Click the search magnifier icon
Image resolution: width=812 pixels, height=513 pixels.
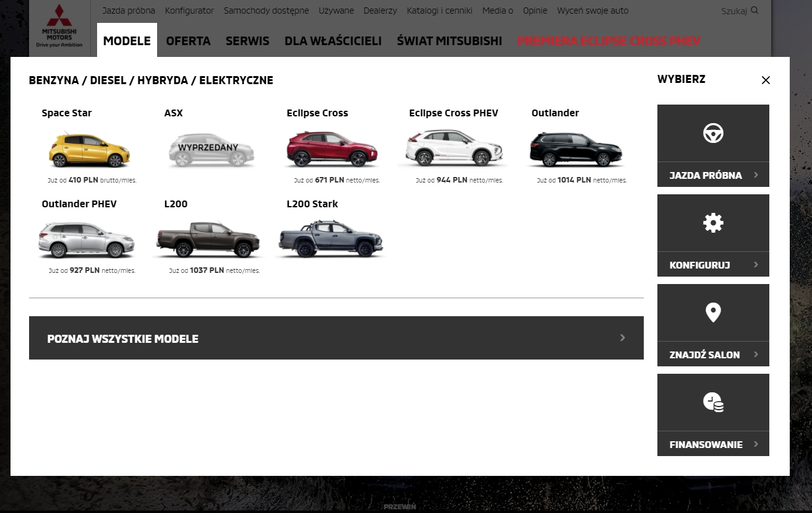754,11
